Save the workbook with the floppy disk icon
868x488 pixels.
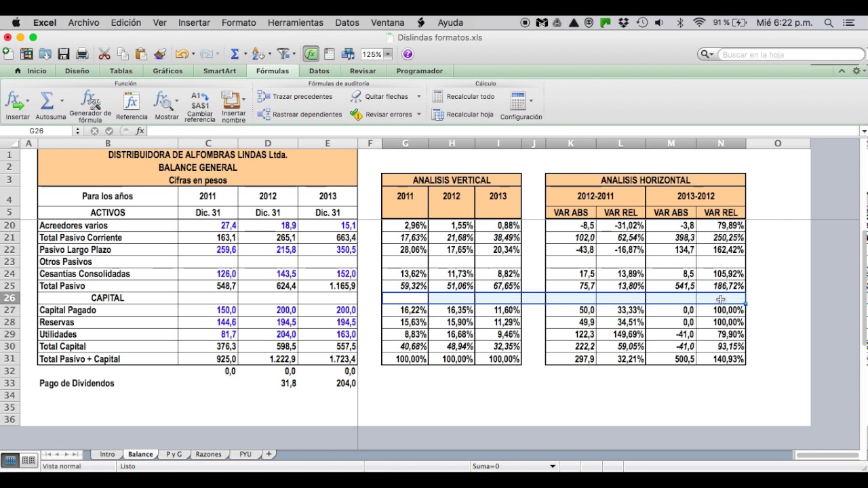[x=64, y=54]
